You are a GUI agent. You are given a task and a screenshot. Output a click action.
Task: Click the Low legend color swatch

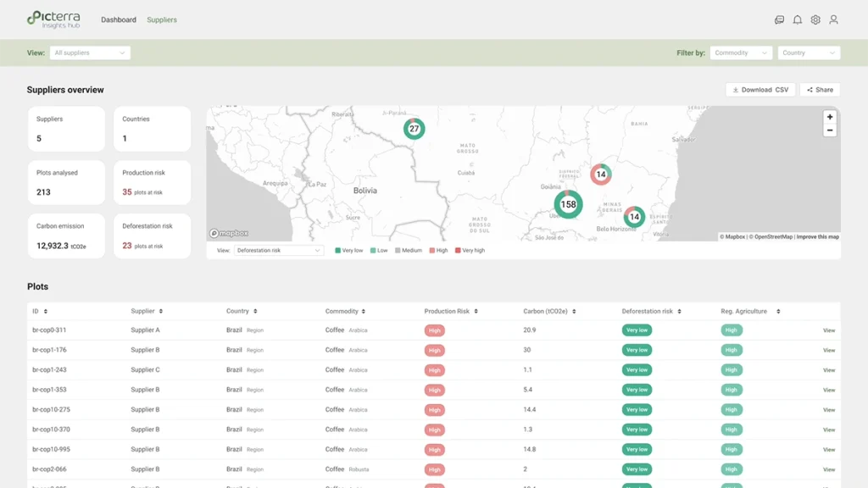tap(373, 251)
